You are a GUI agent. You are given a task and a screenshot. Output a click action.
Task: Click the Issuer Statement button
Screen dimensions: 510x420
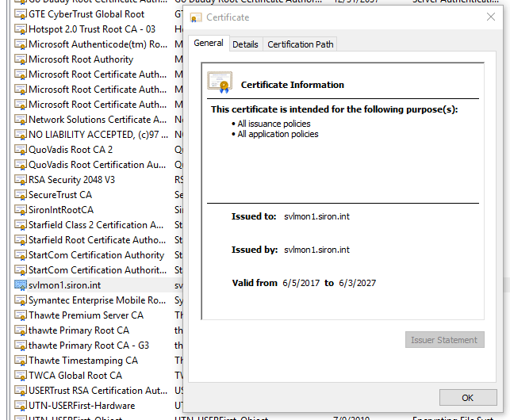pyautogui.click(x=444, y=340)
